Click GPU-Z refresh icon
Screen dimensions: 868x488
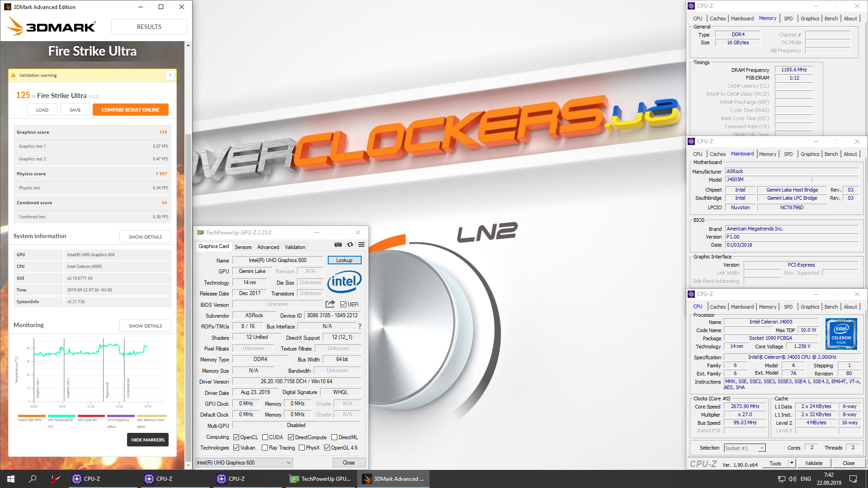350,244
